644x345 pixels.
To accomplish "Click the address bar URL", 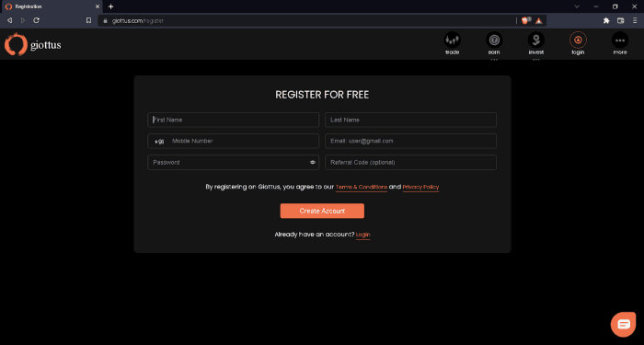I will point(138,20).
